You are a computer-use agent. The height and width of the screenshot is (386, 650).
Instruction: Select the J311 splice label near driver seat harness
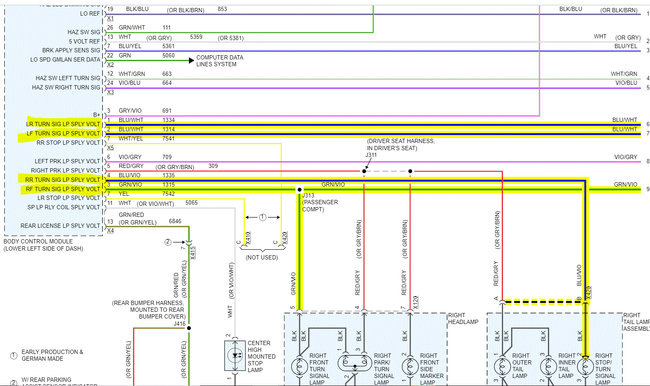371,155
